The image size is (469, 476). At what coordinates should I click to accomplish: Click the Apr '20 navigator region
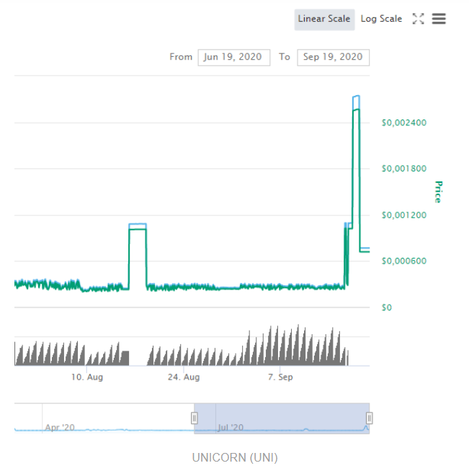point(60,428)
